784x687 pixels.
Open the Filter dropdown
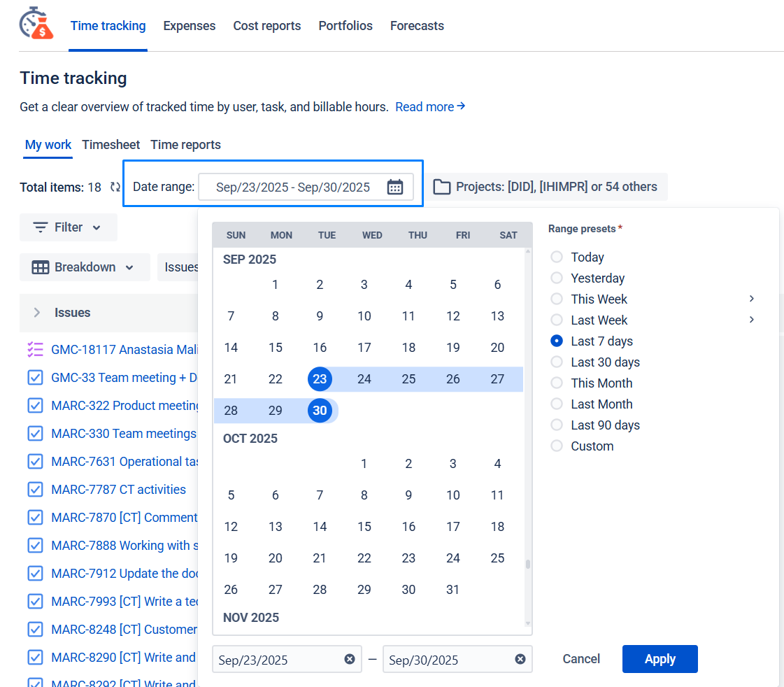pyautogui.click(x=68, y=227)
